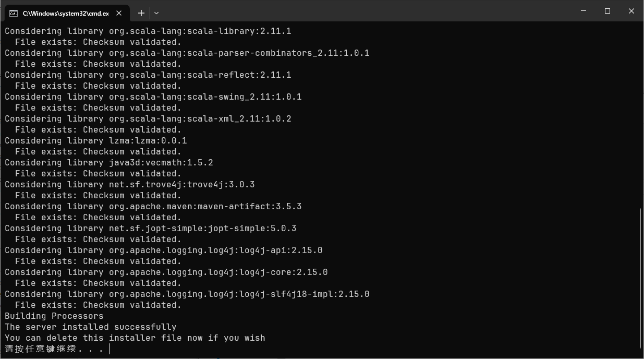
Task: Minimize the terminal window
Action: [x=583, y=11]
